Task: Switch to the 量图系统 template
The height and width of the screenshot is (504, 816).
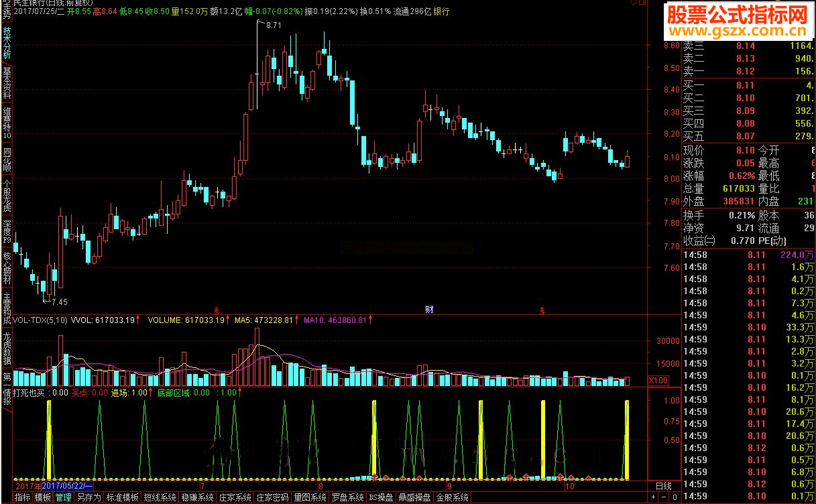Action: pos(310,498)
